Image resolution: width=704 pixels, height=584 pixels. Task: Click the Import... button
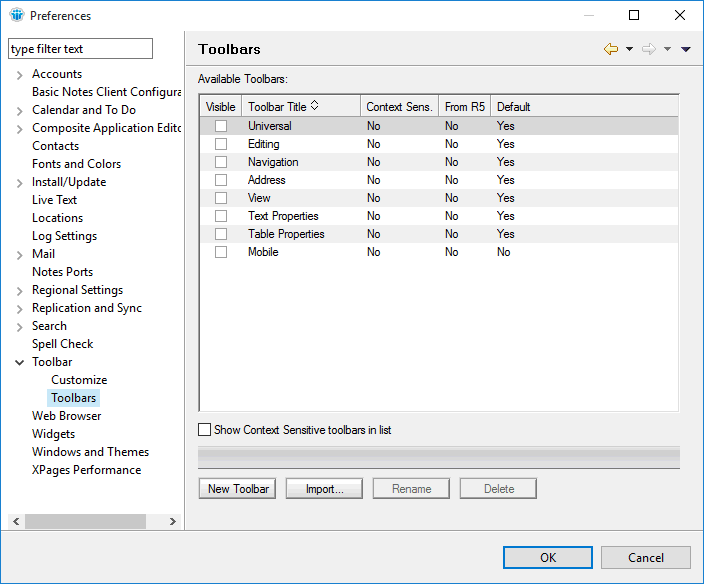[325, 489]
